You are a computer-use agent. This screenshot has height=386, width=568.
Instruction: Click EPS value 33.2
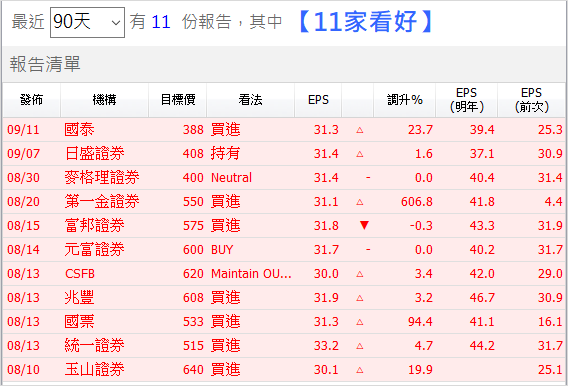pos(326,345)
